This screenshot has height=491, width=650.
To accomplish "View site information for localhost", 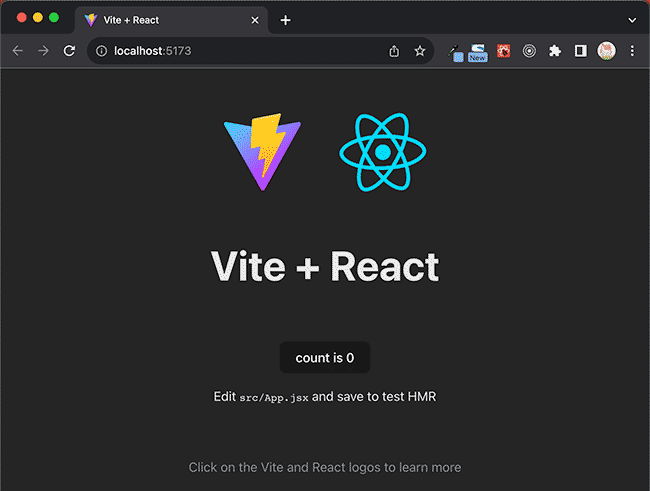I will [x=102, y=51].
